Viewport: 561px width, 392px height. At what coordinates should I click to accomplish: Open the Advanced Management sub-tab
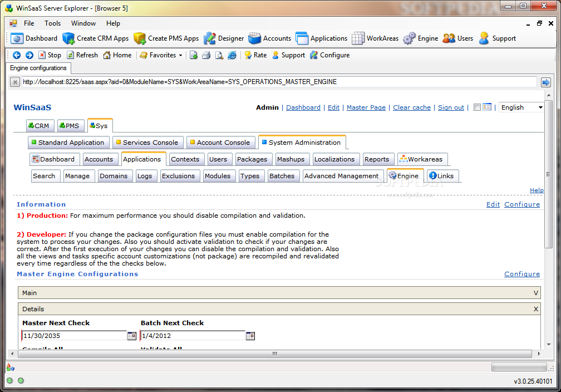pyautogui.click(x=343, y=176)
